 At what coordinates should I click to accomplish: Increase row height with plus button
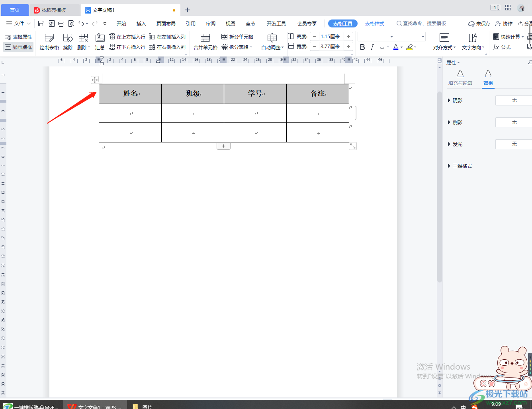348,37
